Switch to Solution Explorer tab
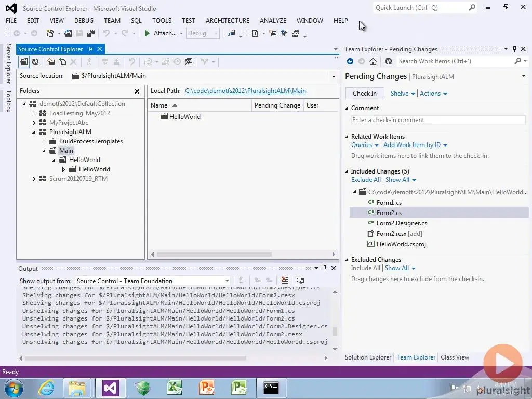The width and height of the screenshot is (532, 399). (368, 357)
